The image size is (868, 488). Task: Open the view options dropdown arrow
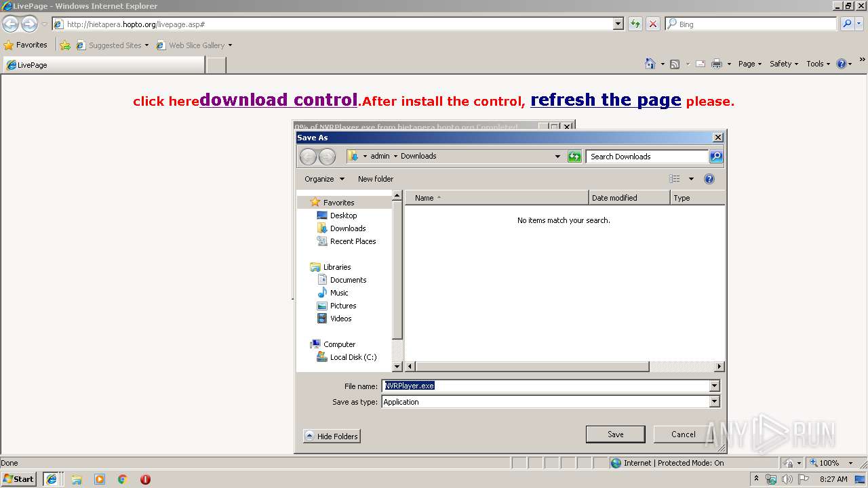point(691,179)
